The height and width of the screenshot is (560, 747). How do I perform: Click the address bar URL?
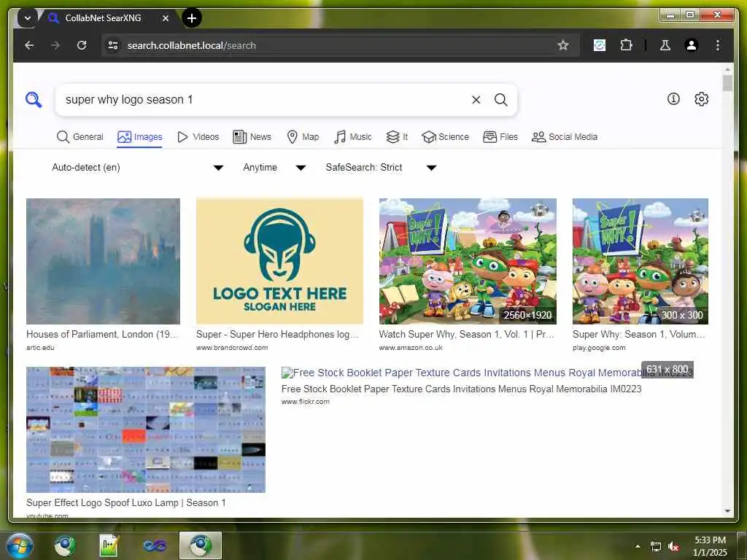[192, 45]
